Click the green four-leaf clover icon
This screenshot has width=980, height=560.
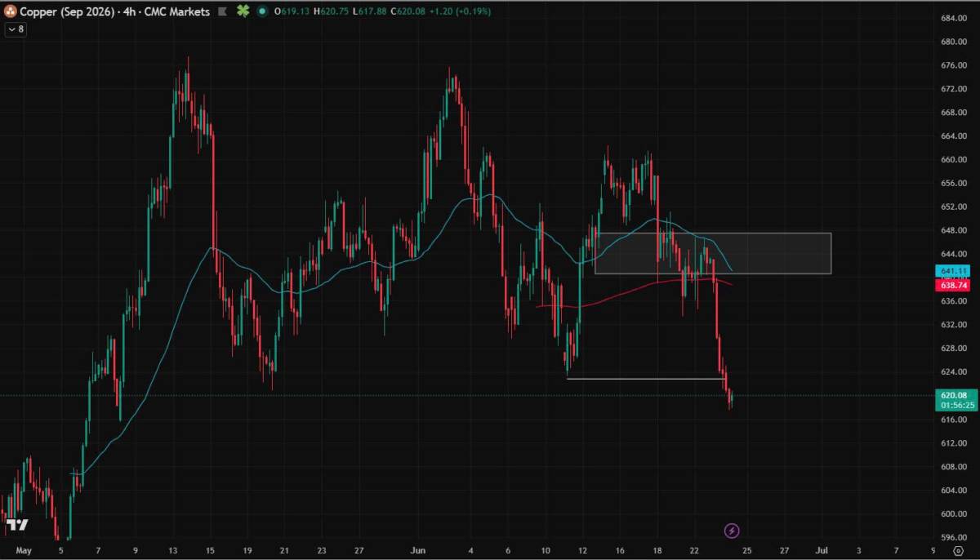tap(243, 12)
